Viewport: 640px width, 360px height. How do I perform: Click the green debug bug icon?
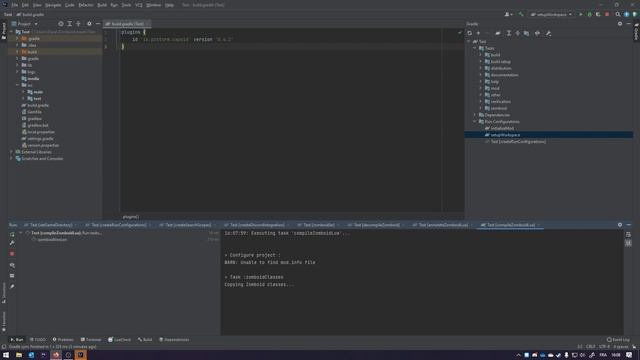coord(589,14)
